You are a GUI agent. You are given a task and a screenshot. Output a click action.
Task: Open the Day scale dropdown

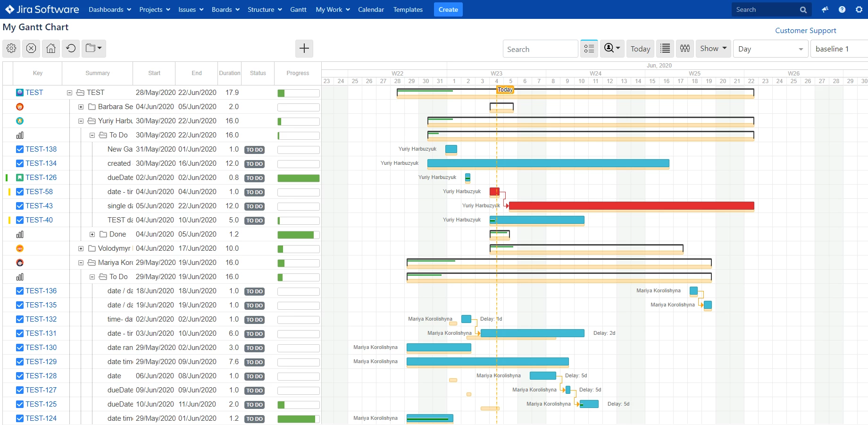click(x=770, y=49)
